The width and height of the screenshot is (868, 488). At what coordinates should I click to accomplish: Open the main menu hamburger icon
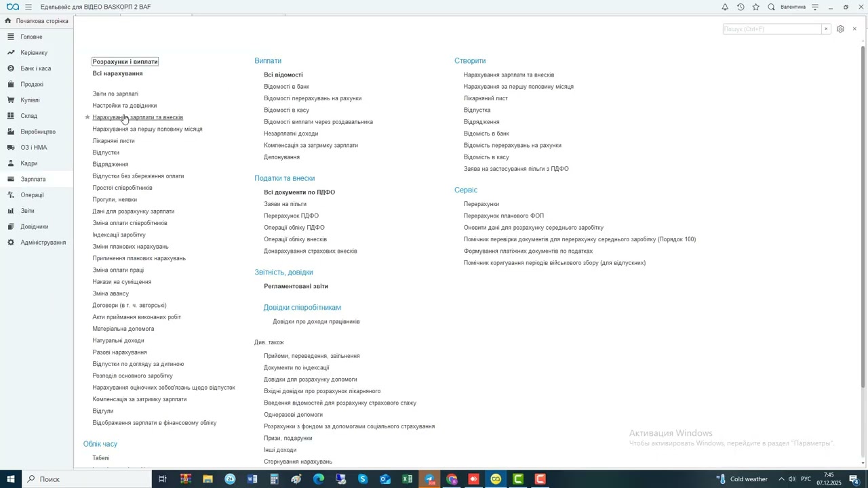(28, 7)
